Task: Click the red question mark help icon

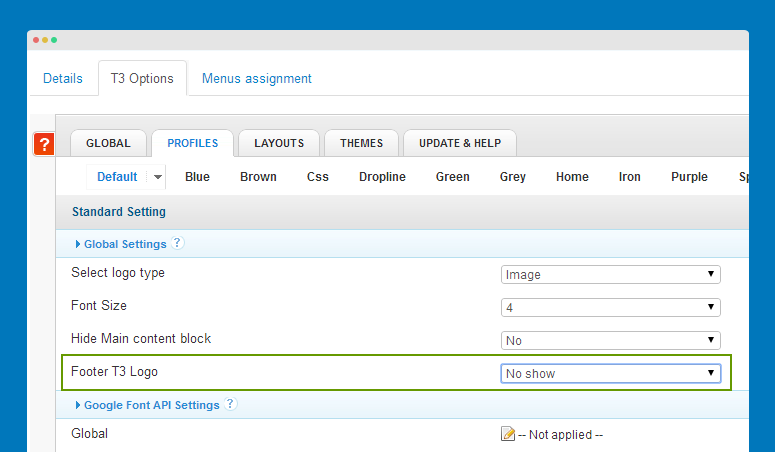Action: 44,144
